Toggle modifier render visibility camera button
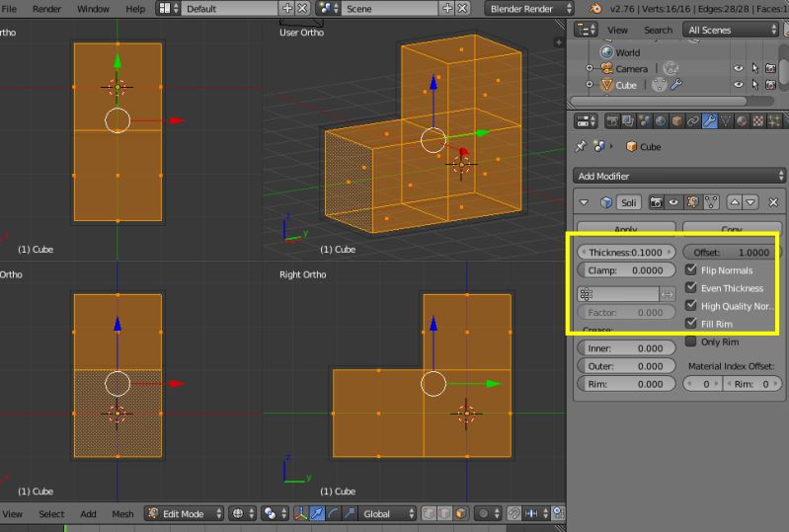Viewport: 789px width, 532px height. [x=656, y=202]
